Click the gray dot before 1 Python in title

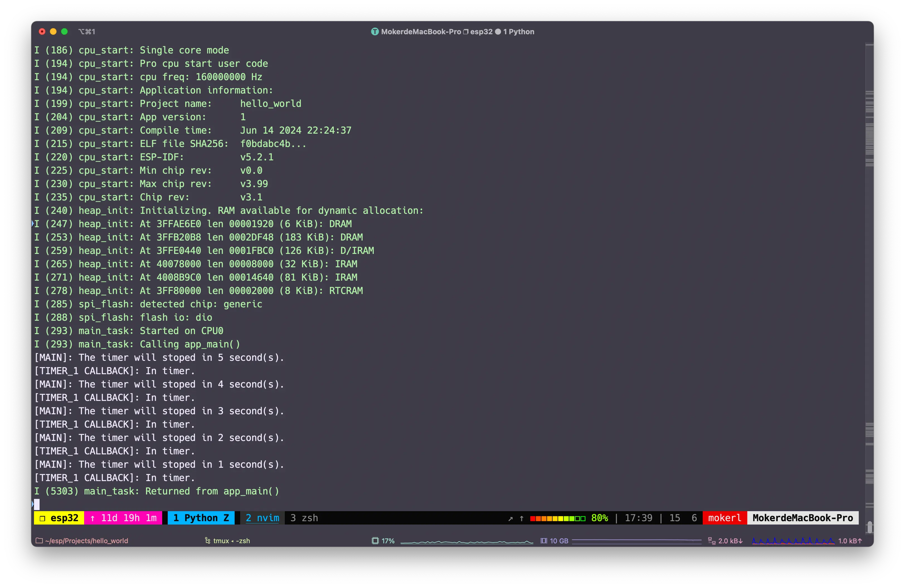pyautogui.click(x=498, y=31)
